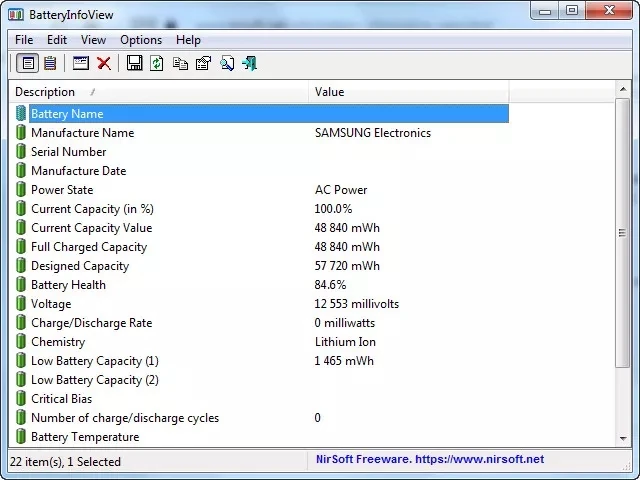This screenshot has width=640, height=480.
Task: Click battery icon beside Current Capacity (in %)
Action: click(21, 209)
